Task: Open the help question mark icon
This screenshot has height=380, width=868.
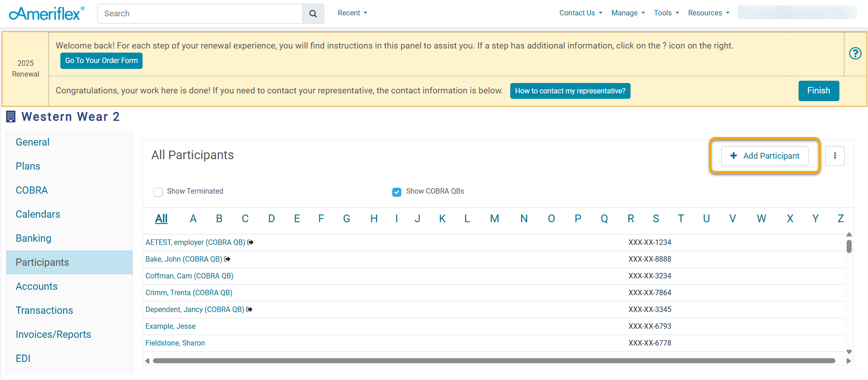Action: pyautogui.click(x=855, y=54)
